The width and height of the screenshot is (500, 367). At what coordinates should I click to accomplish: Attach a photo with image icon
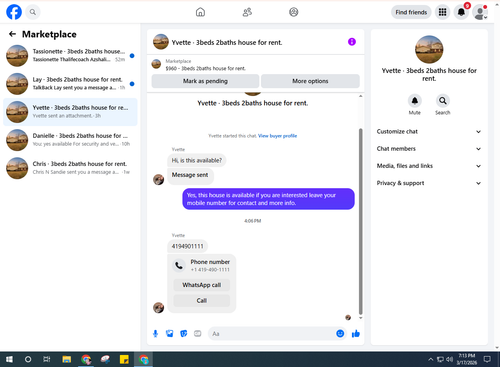click(x=170, y=334)
